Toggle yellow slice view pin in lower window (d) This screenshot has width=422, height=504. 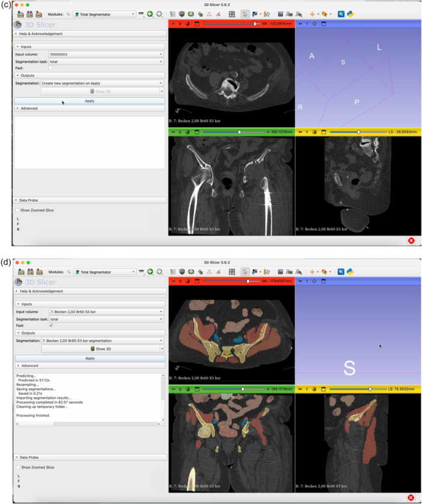click(x=300, y=389)
